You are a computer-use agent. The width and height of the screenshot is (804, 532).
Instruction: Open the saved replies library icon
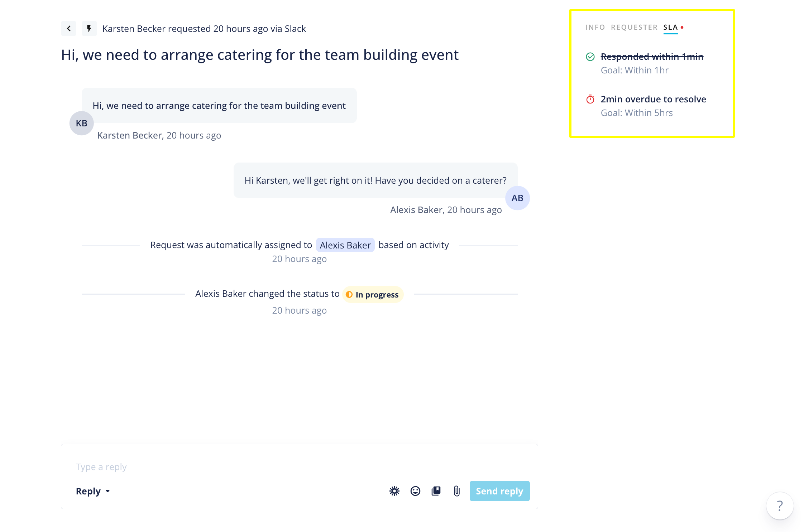point(436,491)
